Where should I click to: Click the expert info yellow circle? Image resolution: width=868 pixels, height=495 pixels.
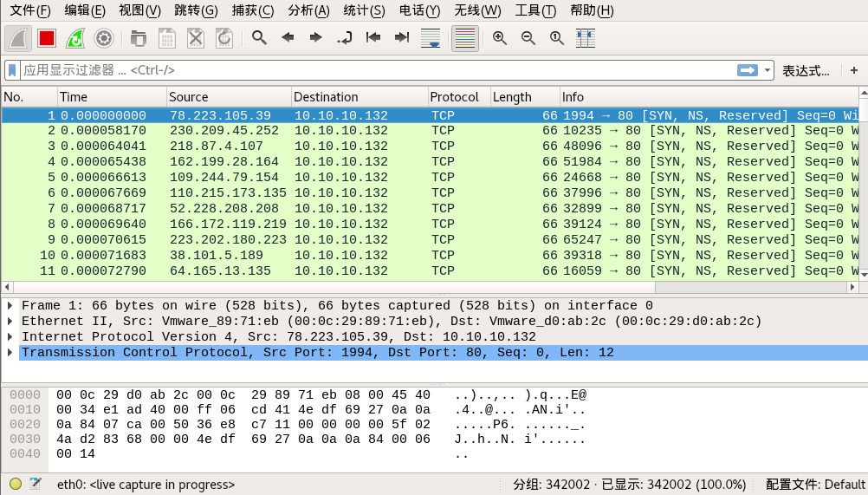16,484
